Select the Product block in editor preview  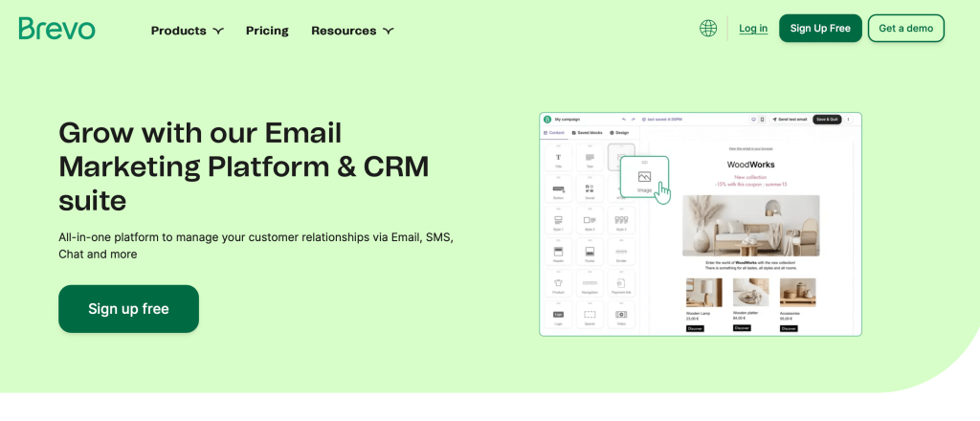558,283
